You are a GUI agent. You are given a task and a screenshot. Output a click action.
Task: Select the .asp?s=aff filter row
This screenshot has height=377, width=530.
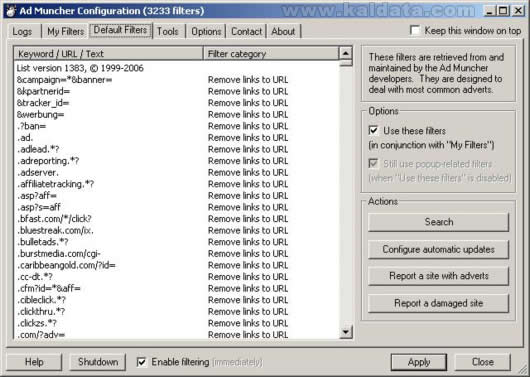point(176,207)
